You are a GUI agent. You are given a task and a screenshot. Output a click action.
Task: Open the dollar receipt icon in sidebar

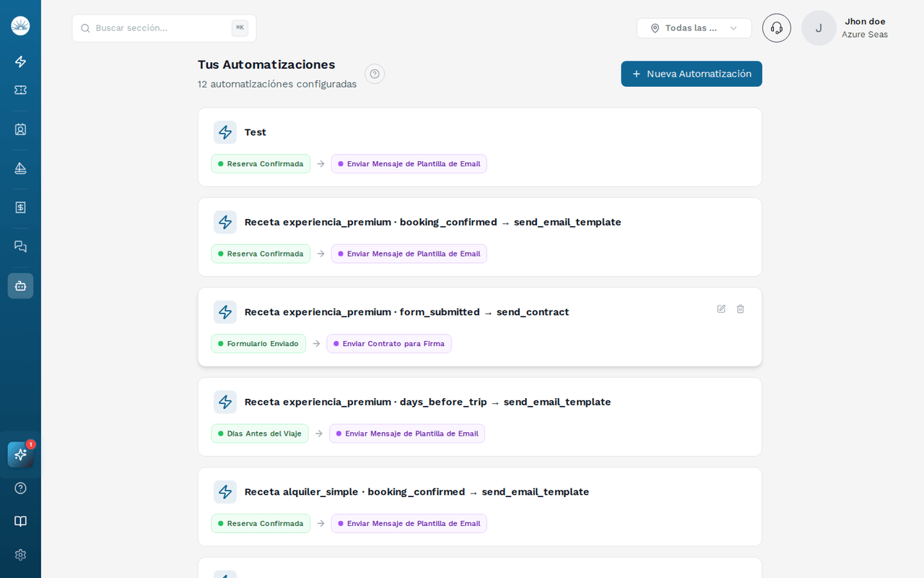(20, 207)
